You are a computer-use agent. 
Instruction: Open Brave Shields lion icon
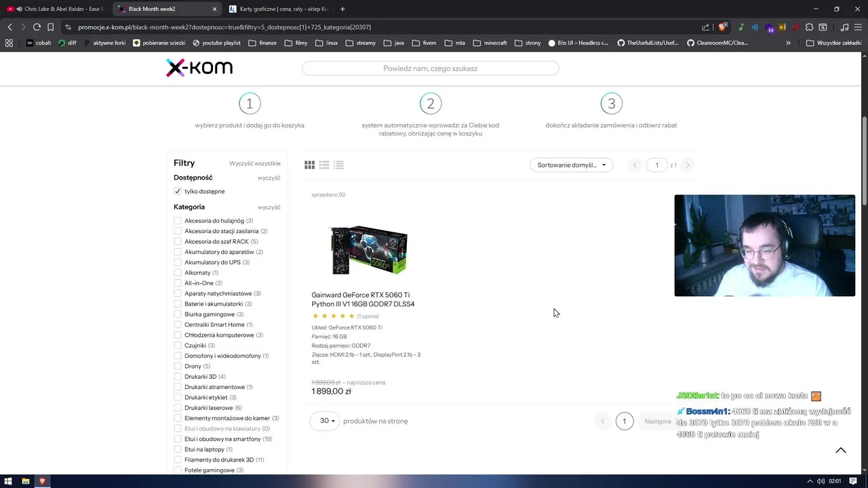pyautogui.click(x=722, y=27)
